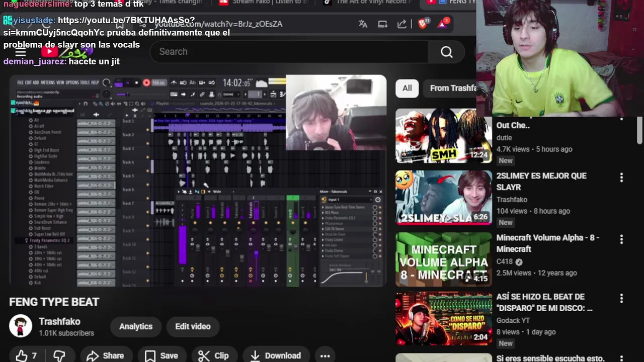Click the address bar URL youtube.com/watch
Viewport: 644px width, 362px height.
[x=218, y=24]
